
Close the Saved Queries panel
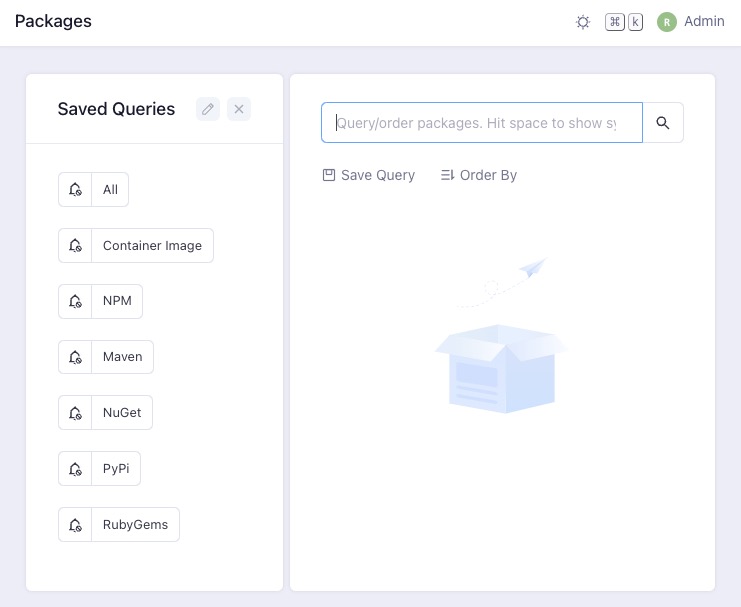pos(239,109)
